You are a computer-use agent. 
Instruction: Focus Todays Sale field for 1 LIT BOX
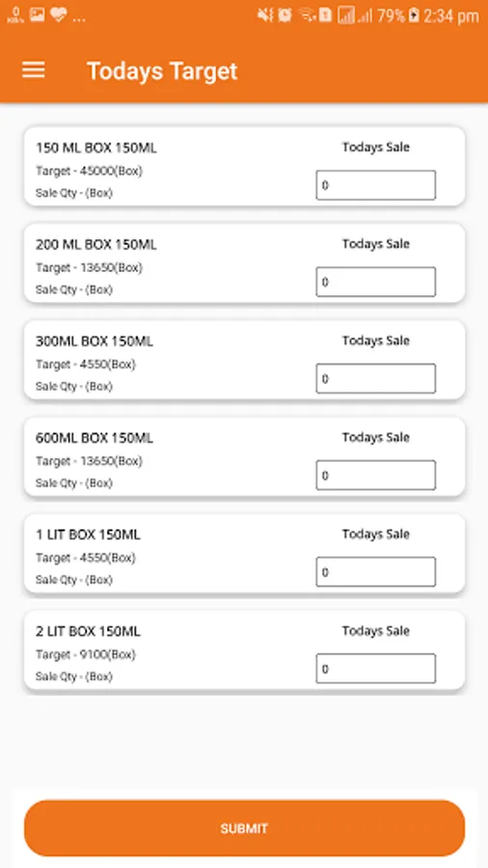pyautogui.click(x=376, y=572)
